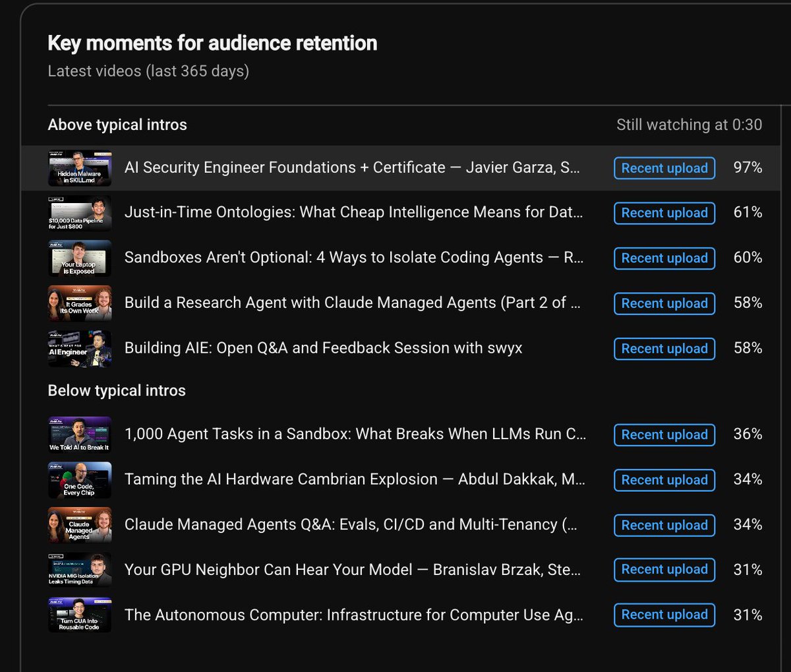This screenshot has height=672, width=791.
Task: Click title Just-in-Time Ontologies: What Cheap Intelligence
Action: (353, 212)
